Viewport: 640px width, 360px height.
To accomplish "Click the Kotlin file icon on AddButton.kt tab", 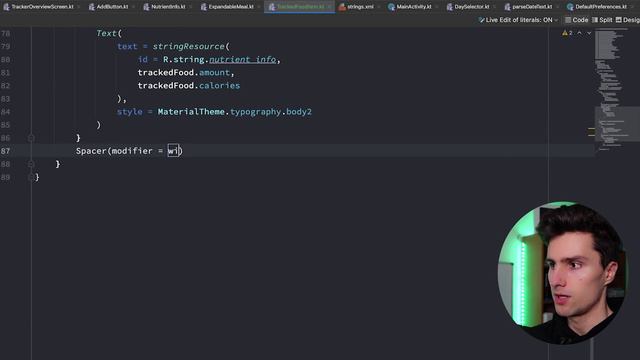I will (x=92, y=7).
